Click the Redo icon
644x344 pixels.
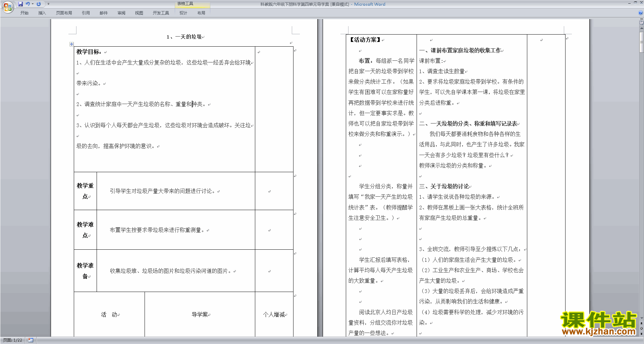[x=39, y=4]
